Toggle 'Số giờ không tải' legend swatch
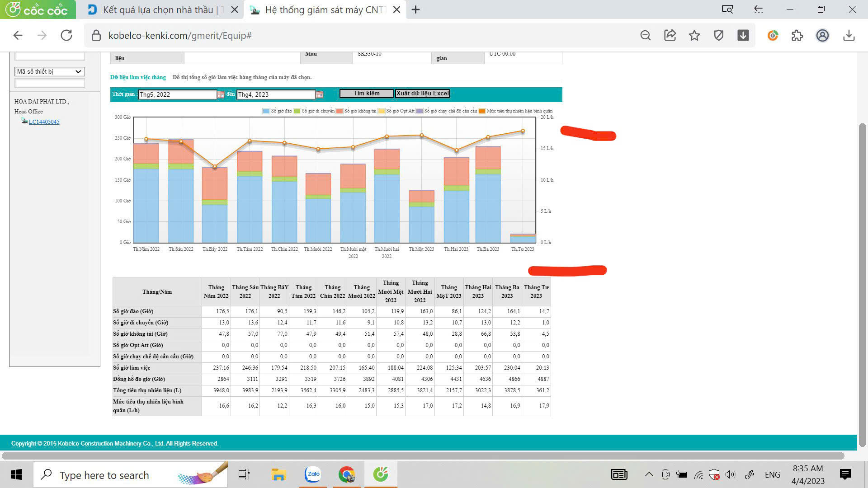 (x=340, y=111)
